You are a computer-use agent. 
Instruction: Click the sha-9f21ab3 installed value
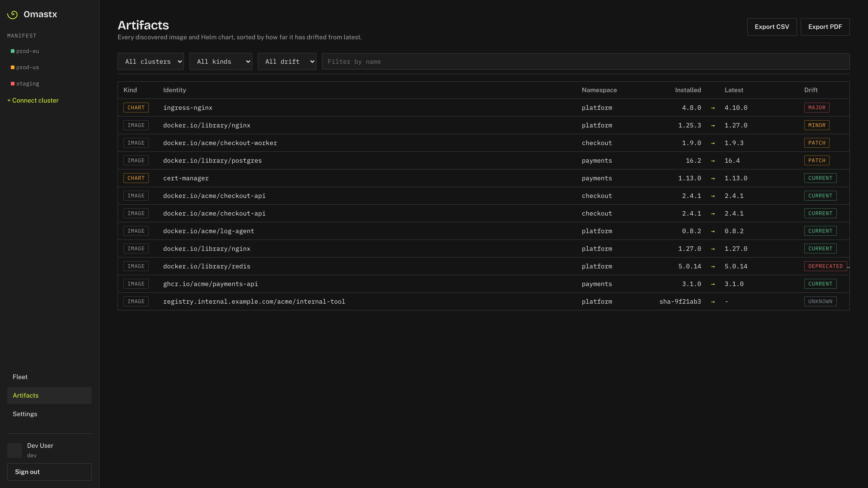coord(680,301)
